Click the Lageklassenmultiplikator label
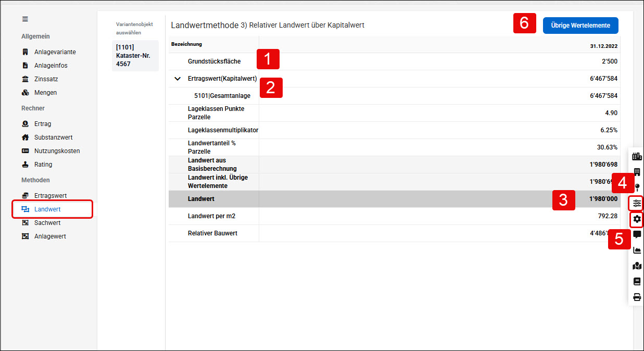The height and width of the screenshot is (351, 644). (x=223, y=130)
